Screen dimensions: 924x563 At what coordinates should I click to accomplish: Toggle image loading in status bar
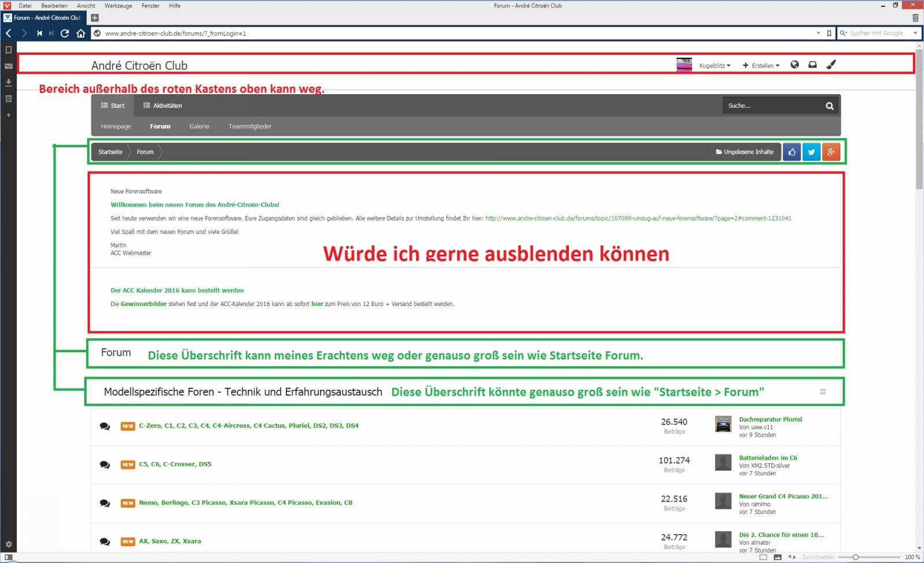coord(778,557)
